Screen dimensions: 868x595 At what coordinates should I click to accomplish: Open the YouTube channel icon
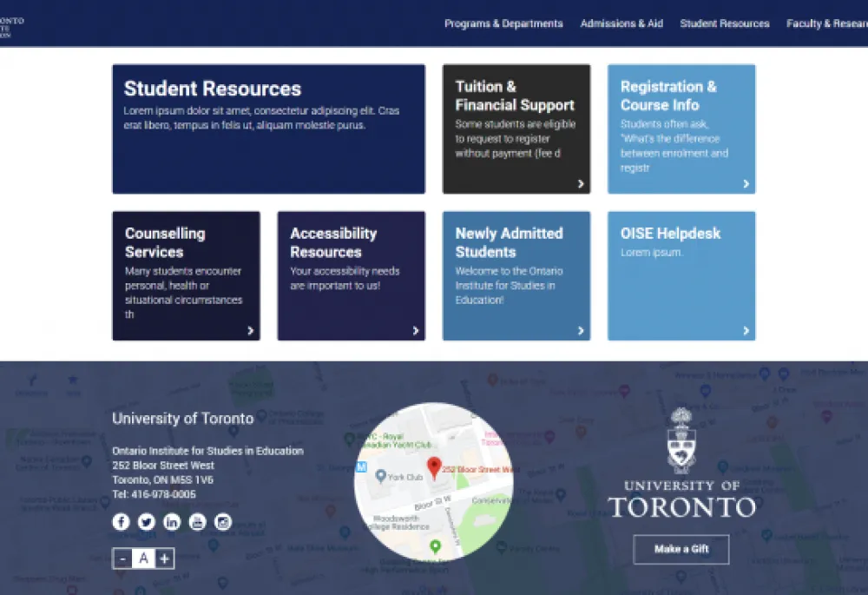[197, 522]
